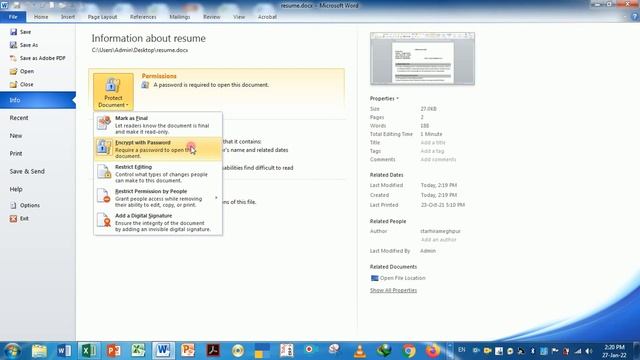This screenshot has height=360, width=640.
Task: Select Add a Digital Signature
Action: 158,222
